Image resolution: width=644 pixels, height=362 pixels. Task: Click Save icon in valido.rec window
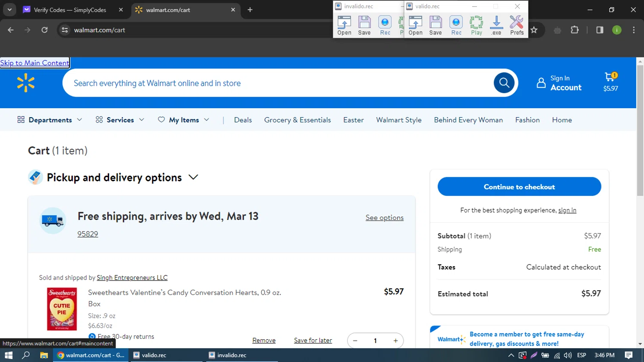tap(435, 25)
